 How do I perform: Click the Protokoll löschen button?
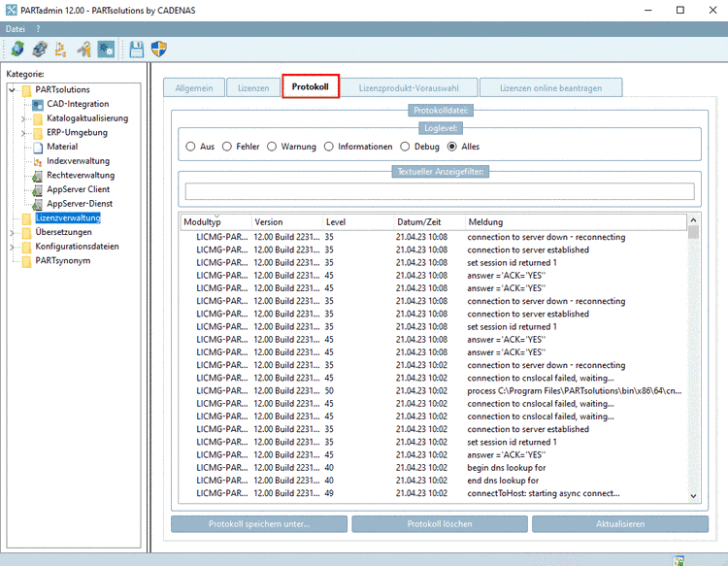(440, 524)
